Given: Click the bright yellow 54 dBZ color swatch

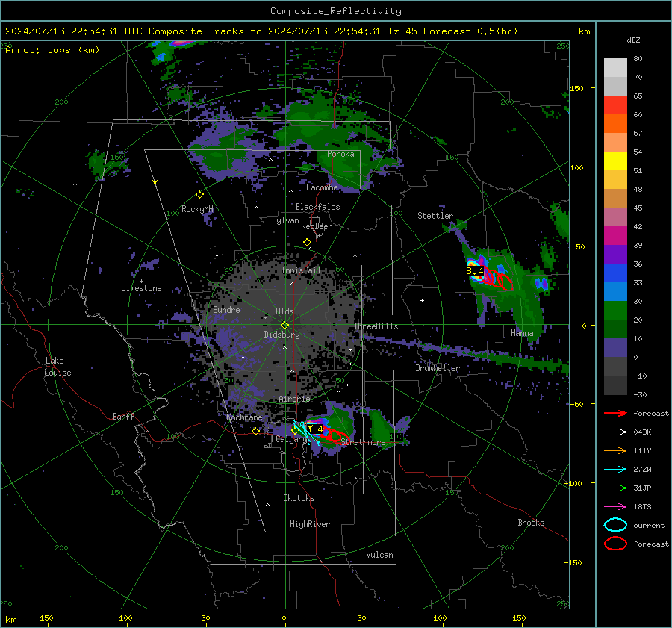Looking at the screenshot, I should click(615, 161).
